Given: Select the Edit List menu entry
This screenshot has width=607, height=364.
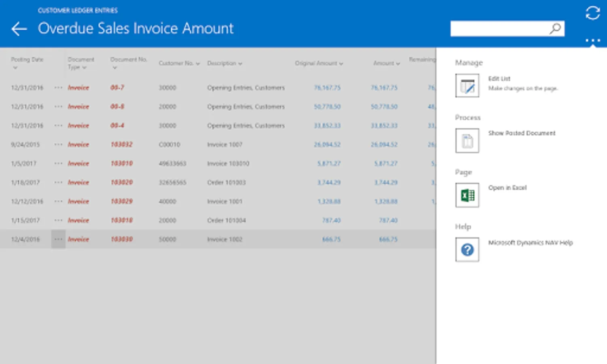Looking at the screenshot, I should [x=499, y=78].
